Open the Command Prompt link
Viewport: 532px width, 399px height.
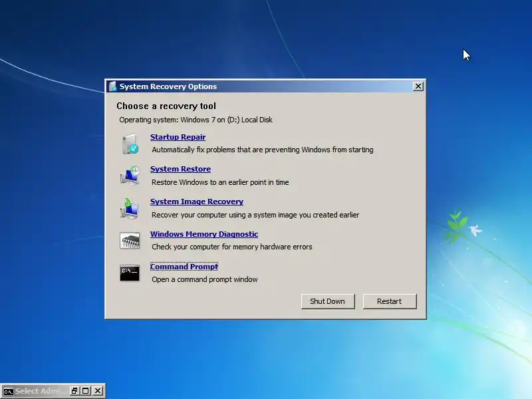point(184,267)
